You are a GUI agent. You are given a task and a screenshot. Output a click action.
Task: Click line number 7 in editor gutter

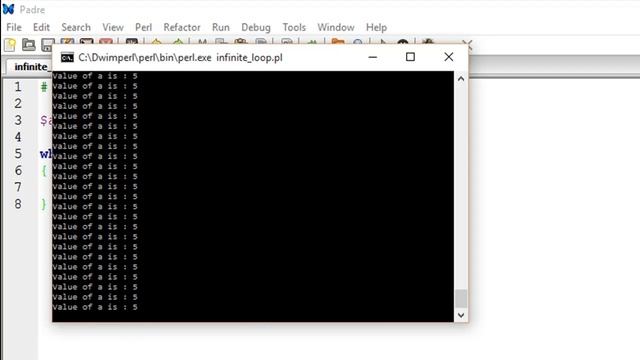click(x=18, y=187)
